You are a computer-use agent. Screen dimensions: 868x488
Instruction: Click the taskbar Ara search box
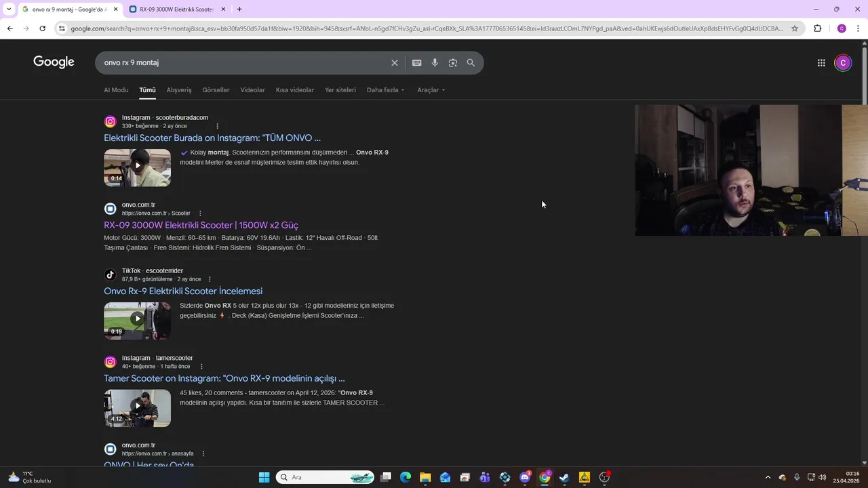[325, 477]
